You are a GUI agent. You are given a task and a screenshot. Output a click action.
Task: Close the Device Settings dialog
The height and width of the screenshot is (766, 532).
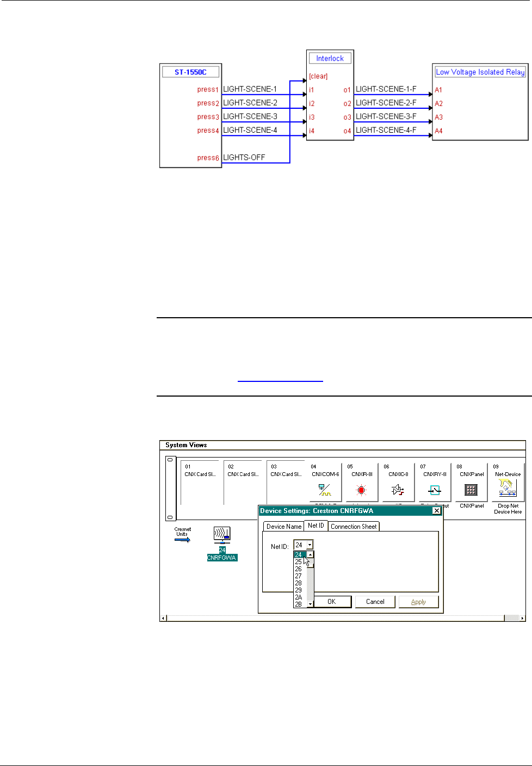(x=436, y=511)
